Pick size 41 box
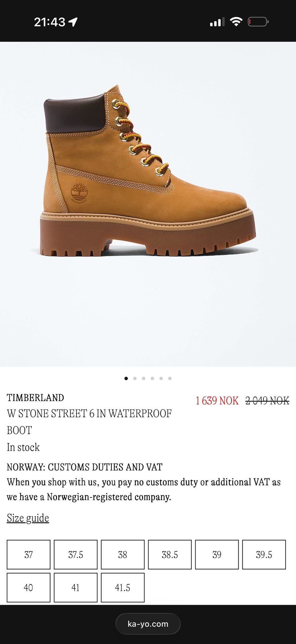296x644 pixels. [76, 588]
